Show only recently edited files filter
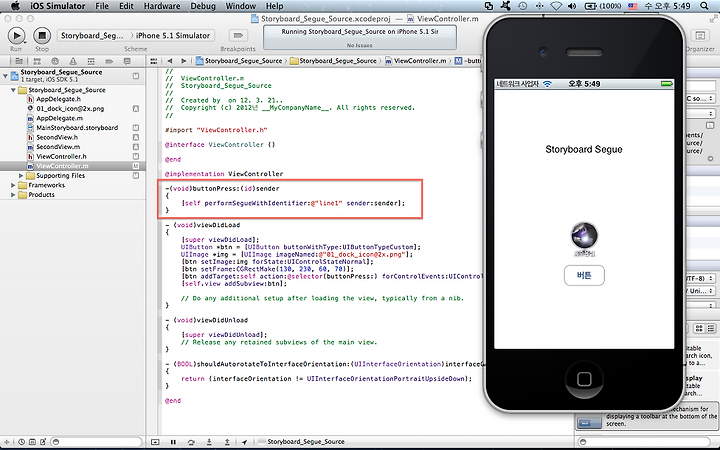The height and width of the screenshot is (450, 720). 22,442
